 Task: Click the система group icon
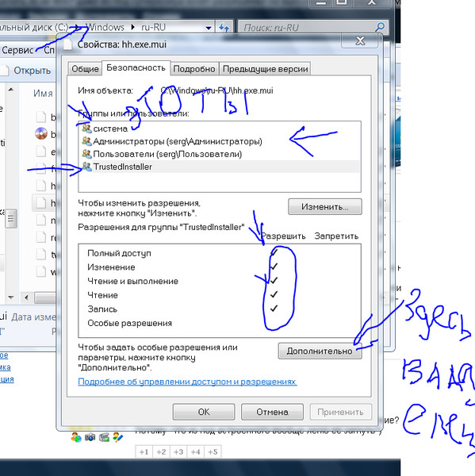[x=86, y=129]
